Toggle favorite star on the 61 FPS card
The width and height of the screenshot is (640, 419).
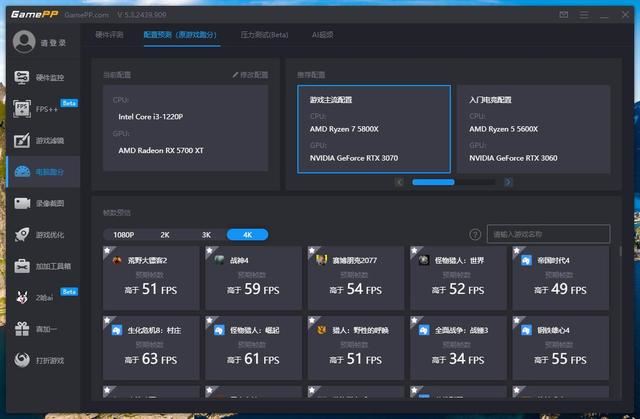click(x=210, y=320)
